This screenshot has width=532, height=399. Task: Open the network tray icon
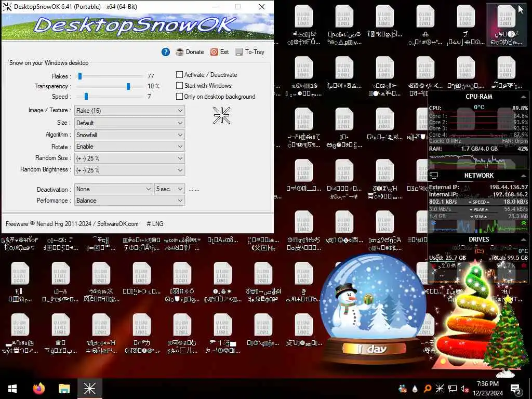453,389
